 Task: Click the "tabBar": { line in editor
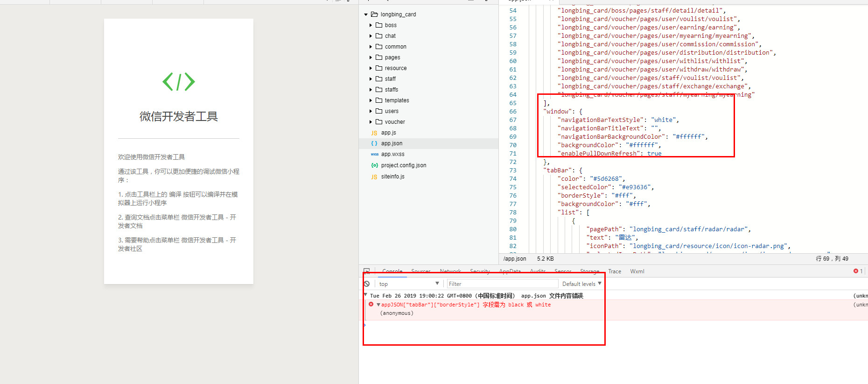(563, 171)
